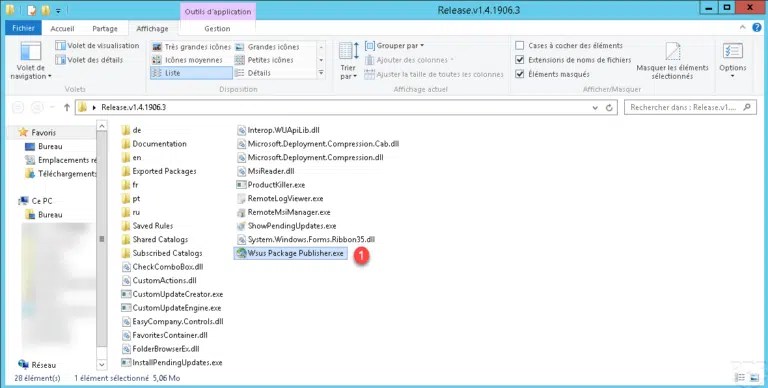
Task: Select the Saved Rules folder
Action: [147, 226]
